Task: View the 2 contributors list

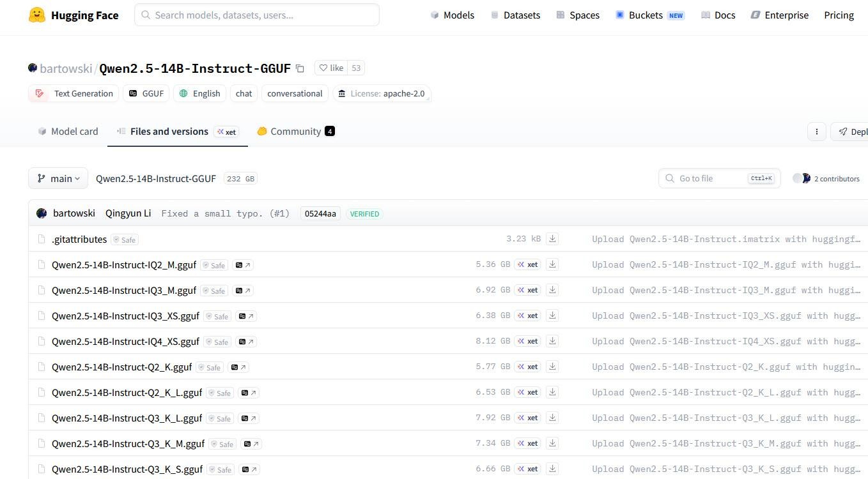Action: [826, 179]
